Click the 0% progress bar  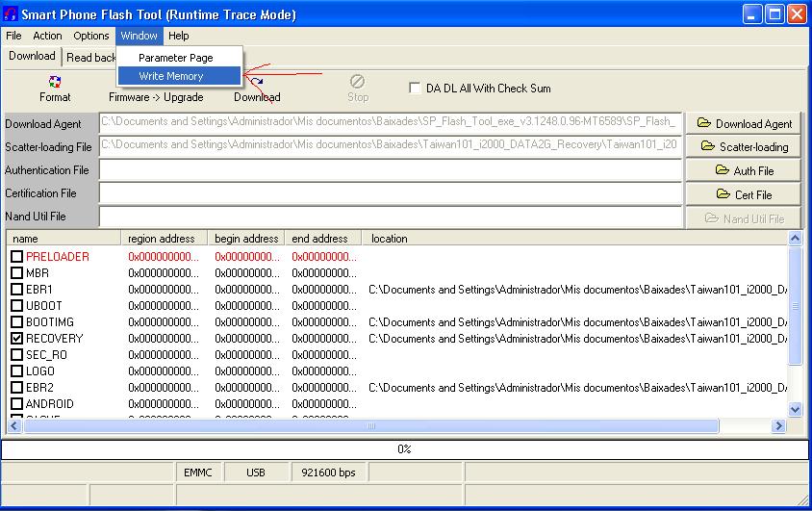[x=404, y=449]
